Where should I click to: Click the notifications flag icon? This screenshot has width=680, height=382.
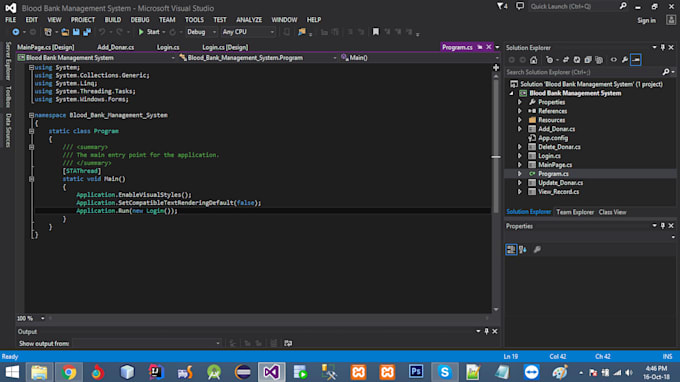pyautogui.click(x=502, y=6)
